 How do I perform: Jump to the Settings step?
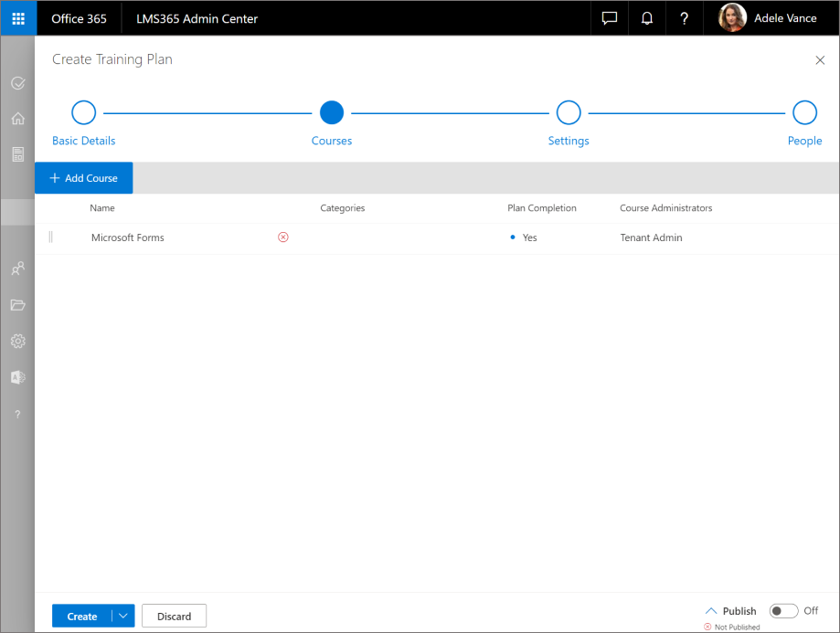click(x=569, y=112)
